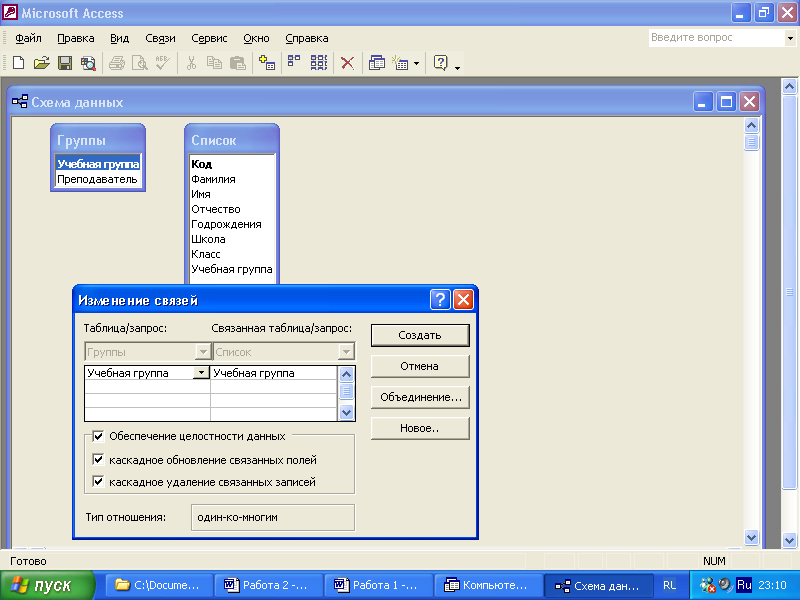
Task: Open the Справка menu
Action: [307, 38]
